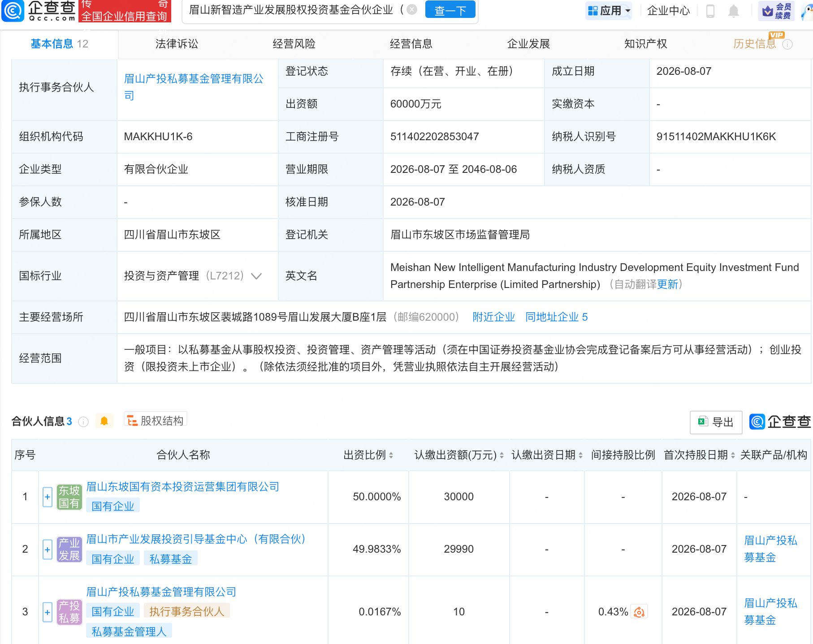Click info icon beside 历史信息
The width and height of the screenshot is (813, 644).
[787, 44]
